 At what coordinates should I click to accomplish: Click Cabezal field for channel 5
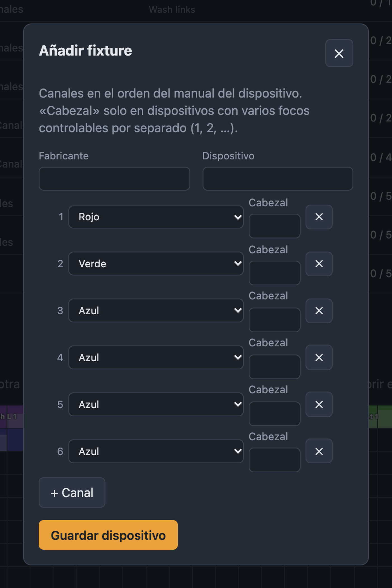[274, 414]
